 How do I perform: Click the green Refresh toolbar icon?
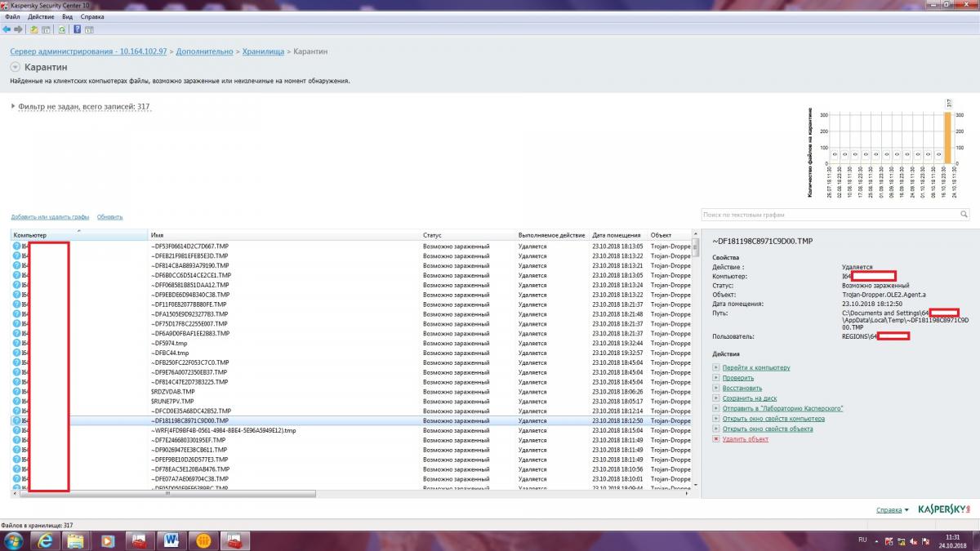coord(62,29)
